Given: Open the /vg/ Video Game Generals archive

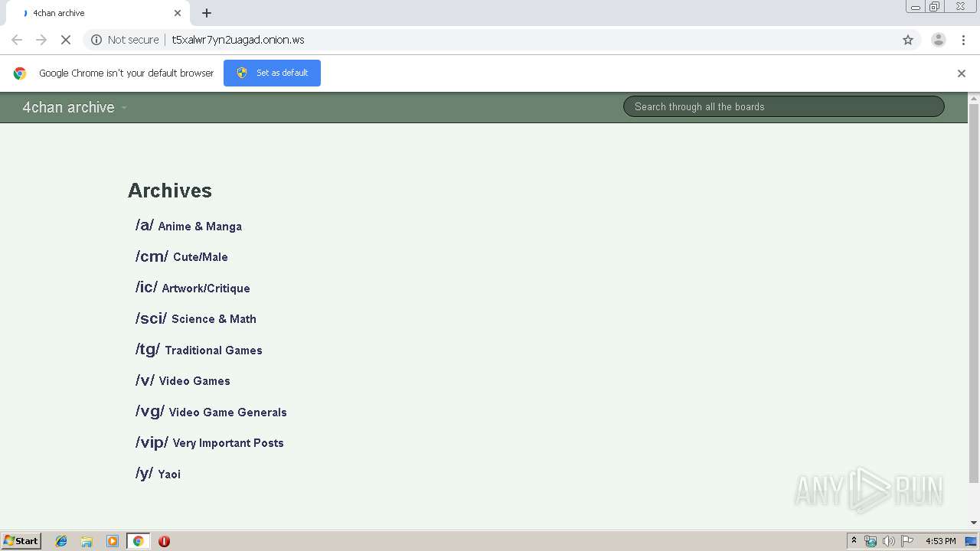Looking at the screenshot, I should pyautogui.click(x=211, y=412).
